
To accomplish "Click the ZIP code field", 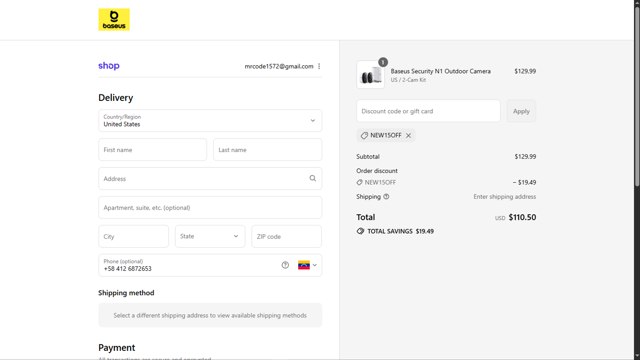I will pyautogui.click(x=287, y=236).
